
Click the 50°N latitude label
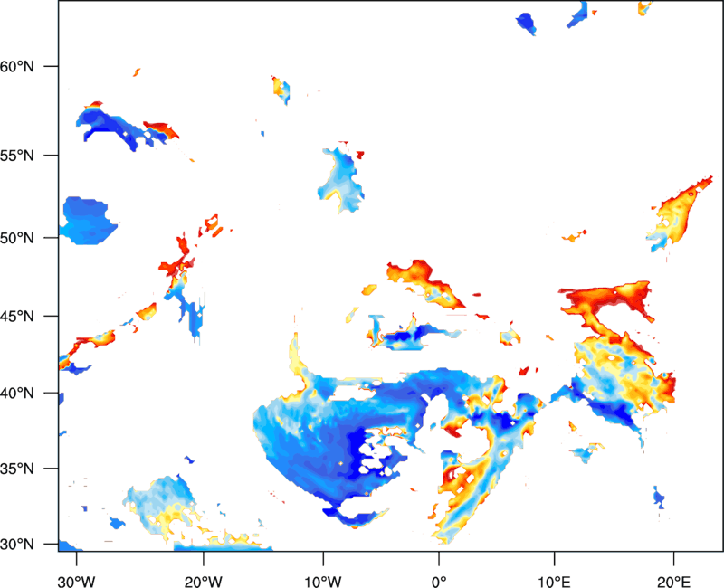click(17, 238)
